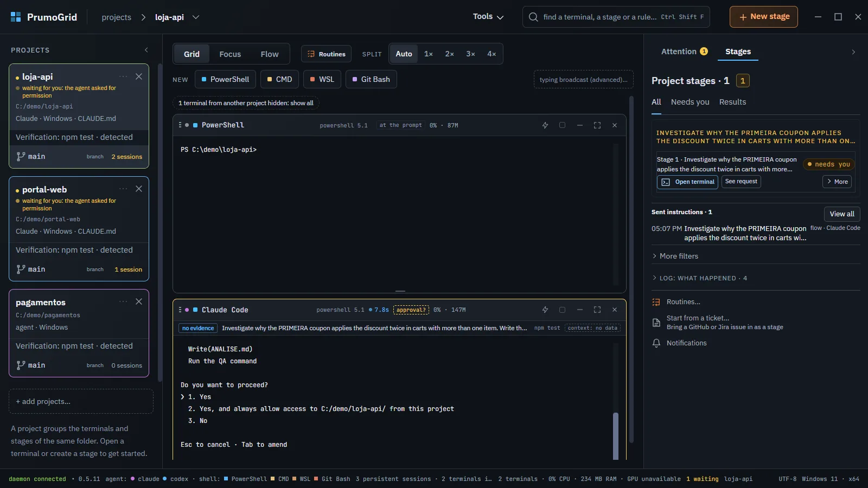Expand the Claude Code terminal to fullscreen
The height and width of the screenshot is (488, 868).
(x=597, y=310)
